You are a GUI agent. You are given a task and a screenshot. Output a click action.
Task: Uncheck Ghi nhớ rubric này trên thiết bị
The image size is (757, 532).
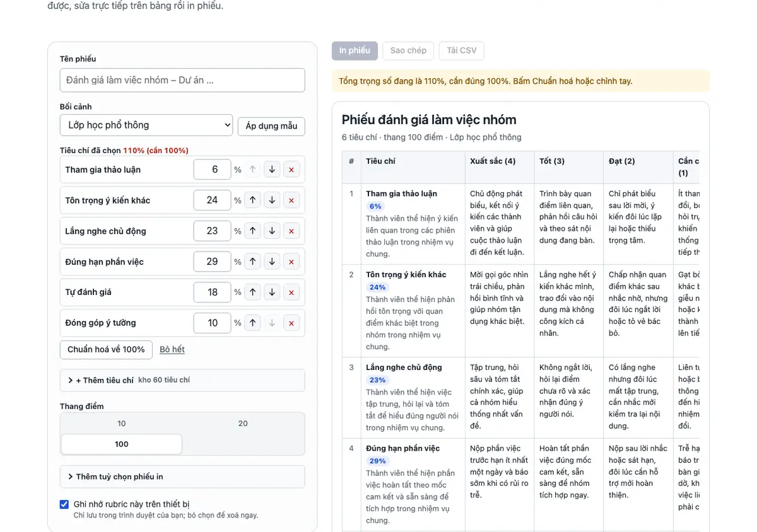pos(64,504)
